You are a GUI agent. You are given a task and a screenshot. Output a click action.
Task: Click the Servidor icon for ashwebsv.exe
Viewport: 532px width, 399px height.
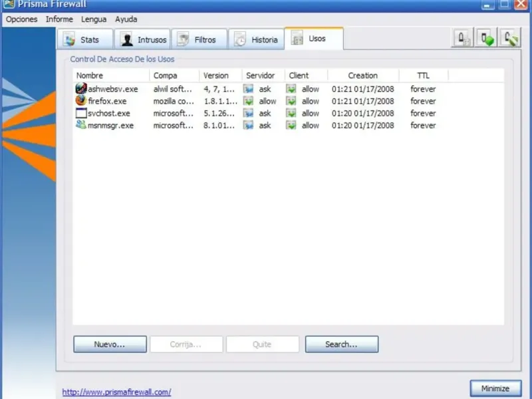click(x=248, y=89)
